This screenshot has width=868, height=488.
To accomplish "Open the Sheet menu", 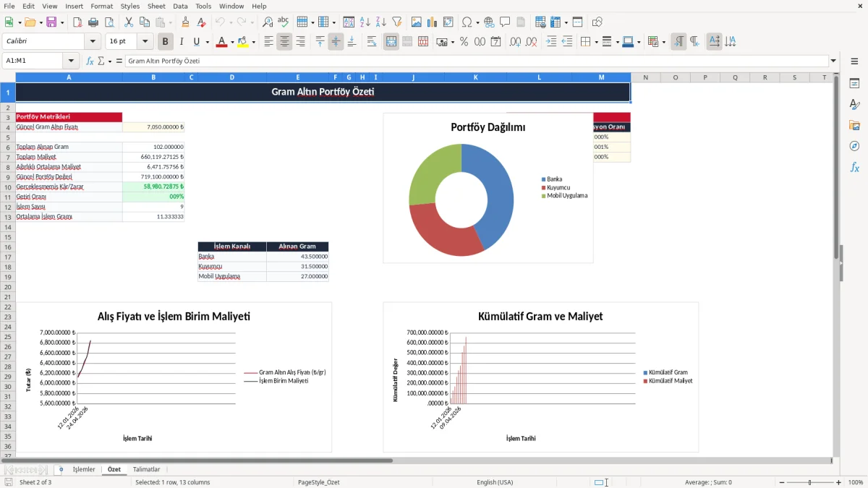I will point(156,6).
